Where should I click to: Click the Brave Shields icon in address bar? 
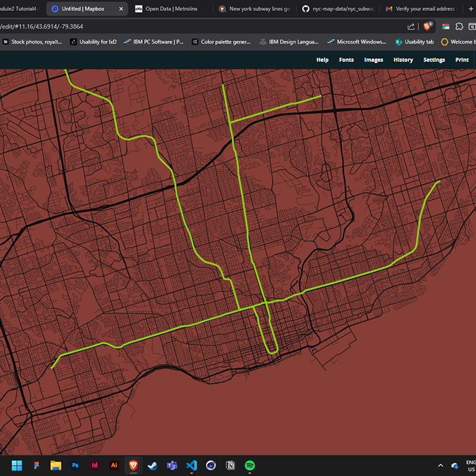point(428,27)
